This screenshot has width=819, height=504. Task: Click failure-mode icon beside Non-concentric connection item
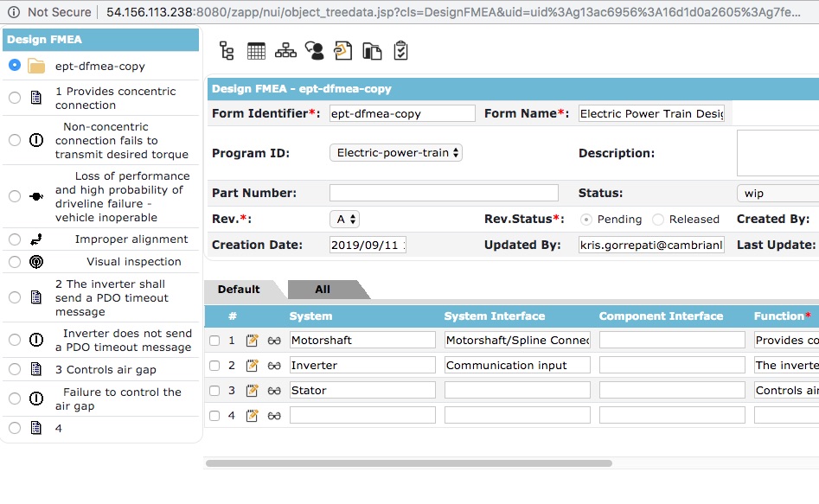[x=36, y=140]
